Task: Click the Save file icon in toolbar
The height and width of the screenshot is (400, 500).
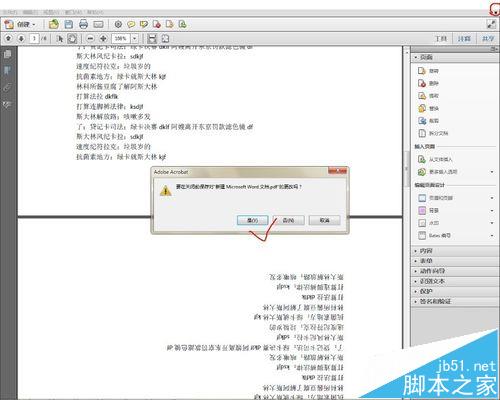Action: [x=69, y=24]
